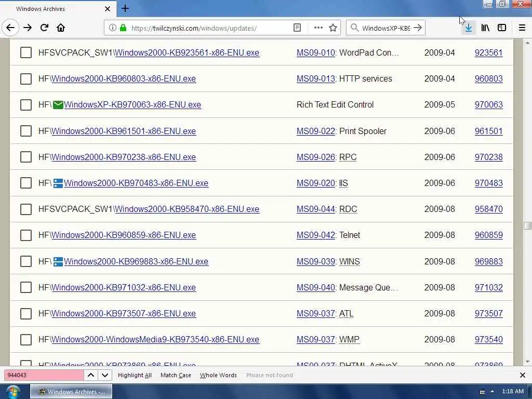Submit search with the arrow button

coord(418,28)
